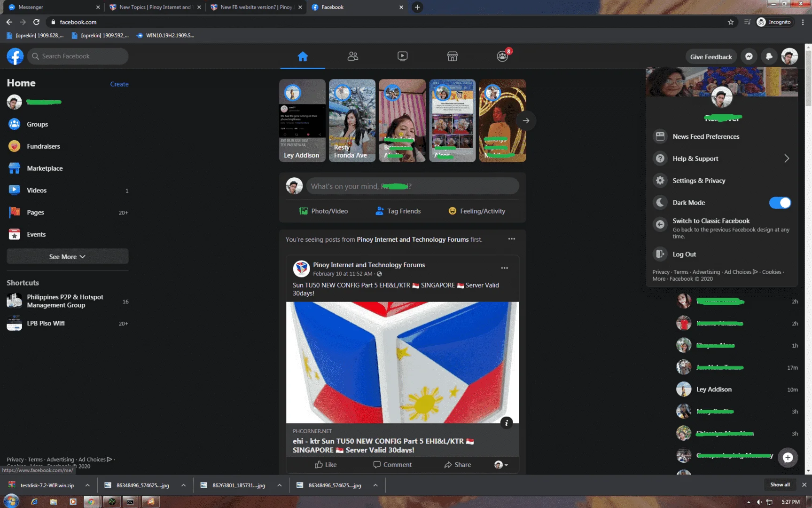
Task: Click the Create link beside Home
Action: 119,84
